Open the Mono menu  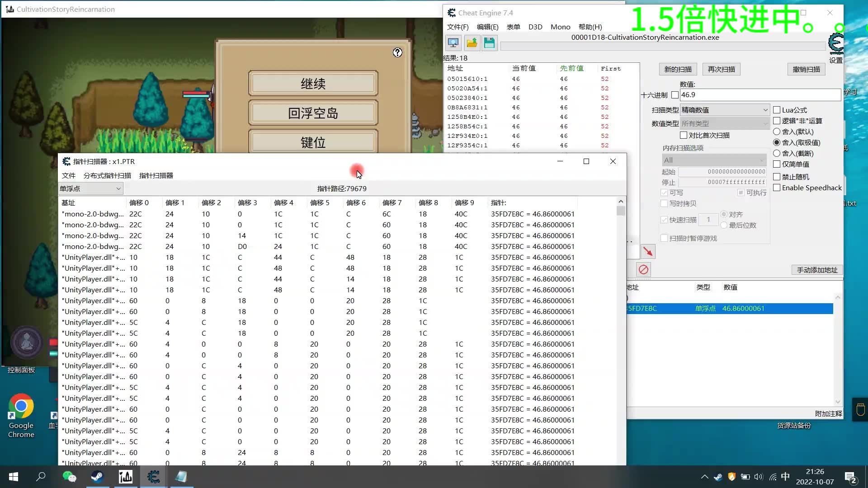pyautogui.click(x=560, y=27)
